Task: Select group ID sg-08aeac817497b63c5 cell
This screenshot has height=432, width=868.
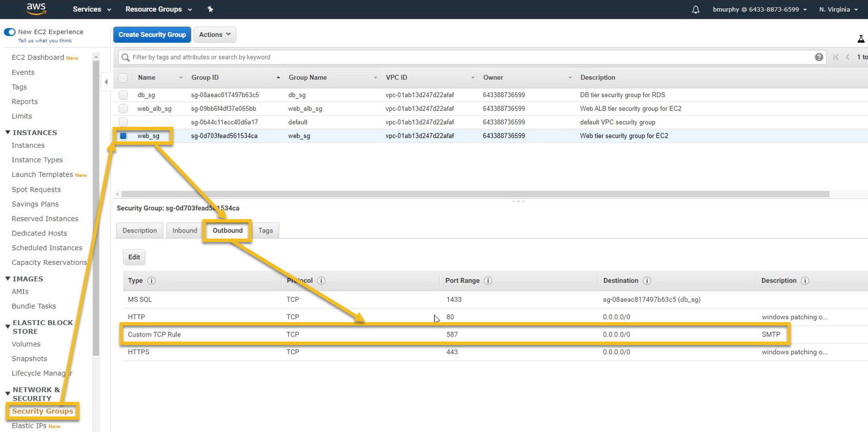Action: pyautogui.click(x=225, y=95)
